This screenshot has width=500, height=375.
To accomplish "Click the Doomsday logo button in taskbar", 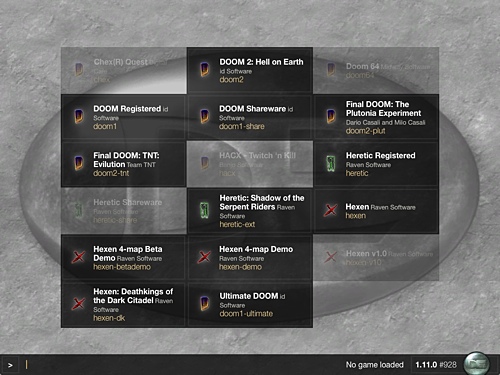I will [x=477, y=364].
